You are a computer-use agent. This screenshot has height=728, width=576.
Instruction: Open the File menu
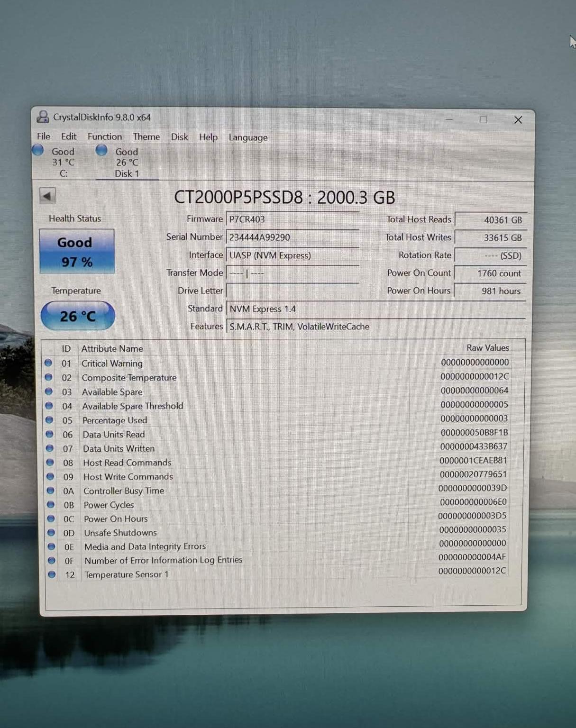[x=44, y=136]
